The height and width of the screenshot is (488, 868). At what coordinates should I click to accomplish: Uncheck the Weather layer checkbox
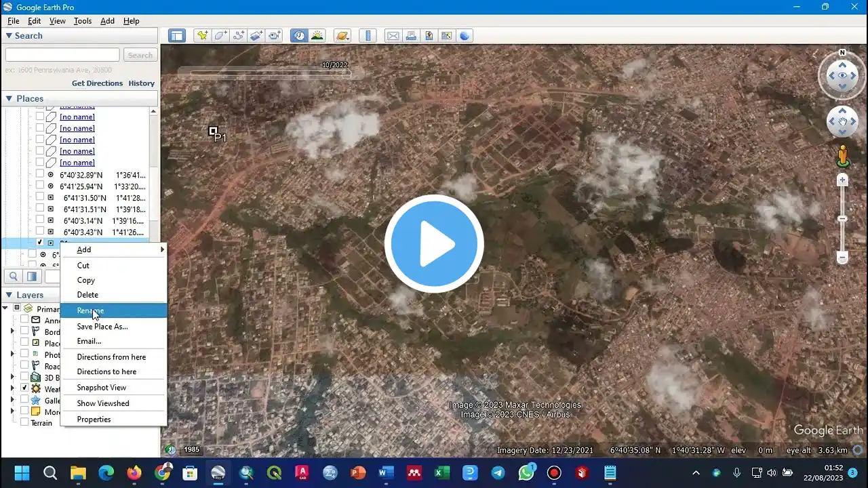click(24, 388)
